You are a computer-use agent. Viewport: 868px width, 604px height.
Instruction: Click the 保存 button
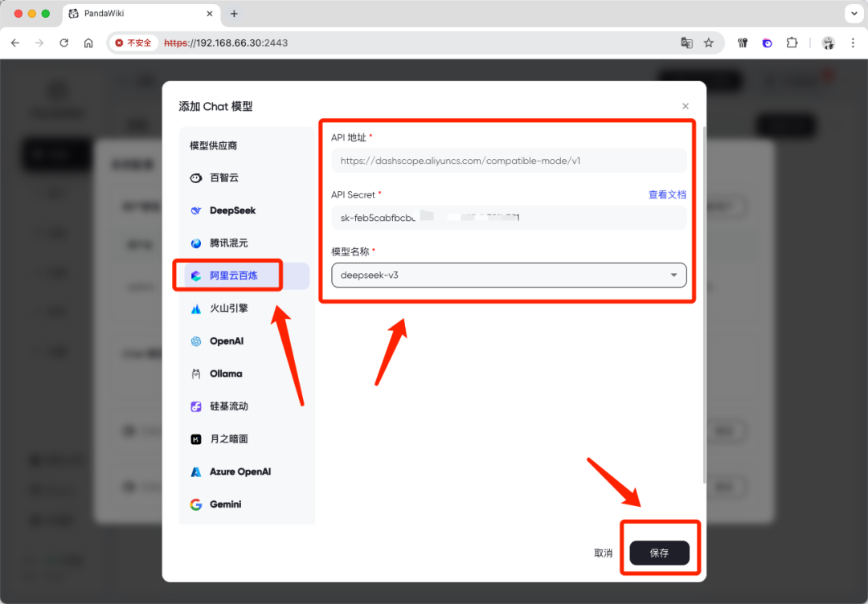(659, 553)
